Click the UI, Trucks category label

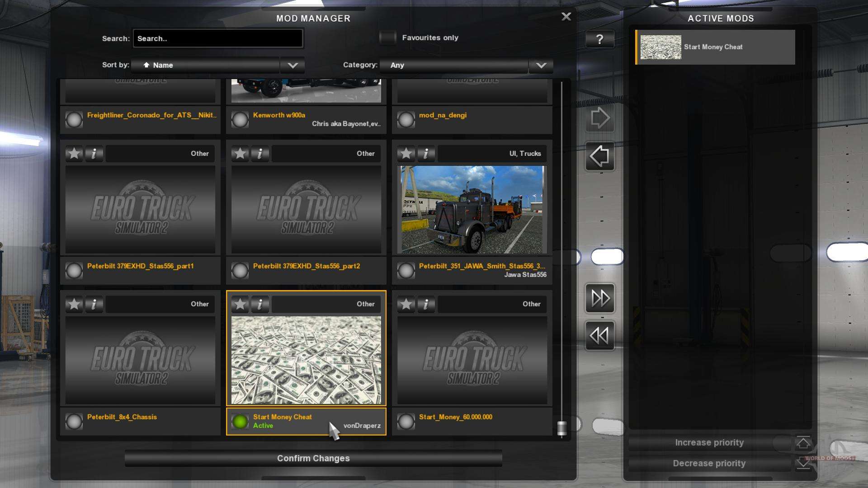[525, 154]
